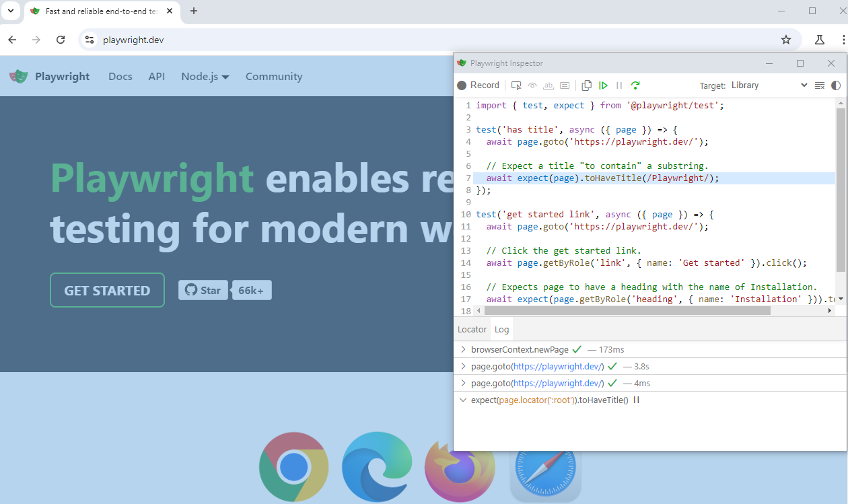The height and width of the screenshot is (504, 848).
Task: Click the code editor horizontal scrollbar
Action: (x=627, y=310)
